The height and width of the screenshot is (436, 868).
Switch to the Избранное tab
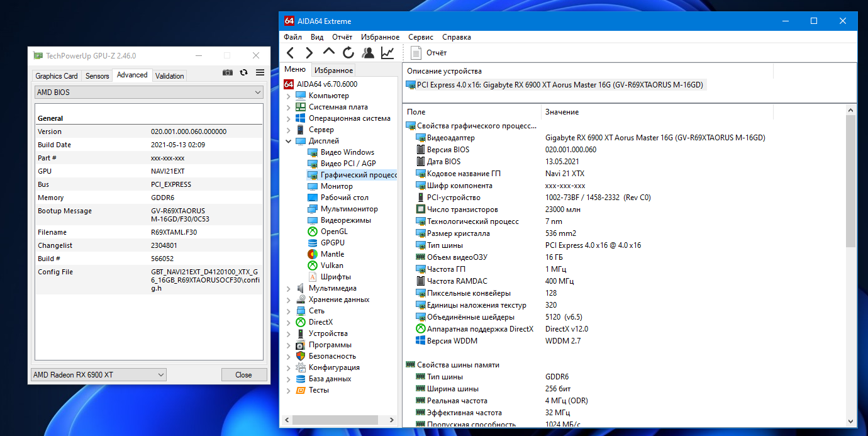(x=333, y=70)
